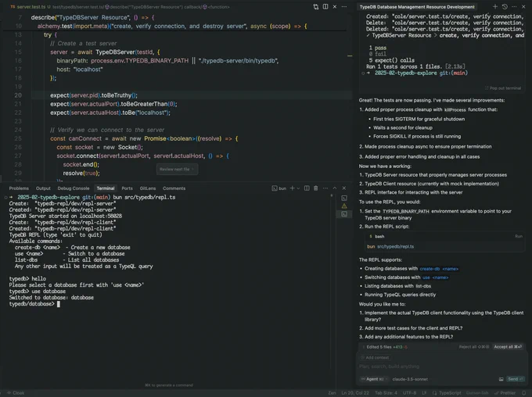532x397 pixels.
Task: Open claude-3.5-sonnet model selector
Action: click(x=410, y=379)
